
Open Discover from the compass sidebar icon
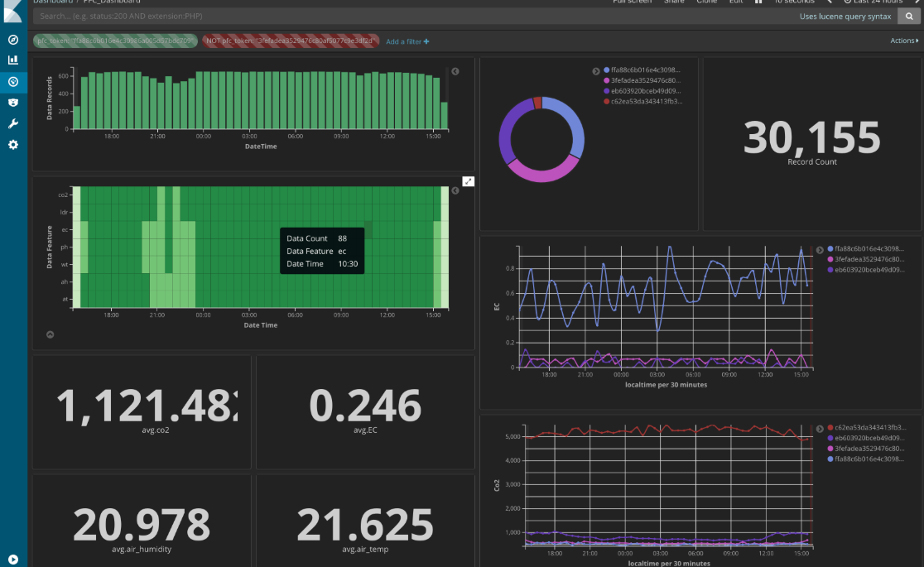point(13,40)
